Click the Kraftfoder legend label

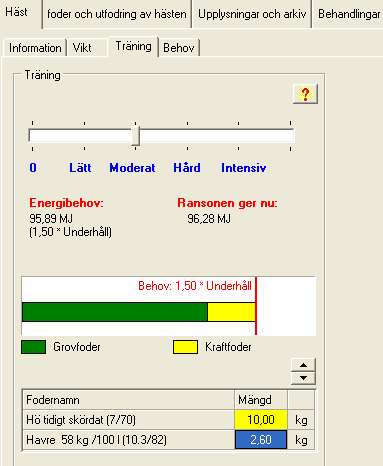228,347
